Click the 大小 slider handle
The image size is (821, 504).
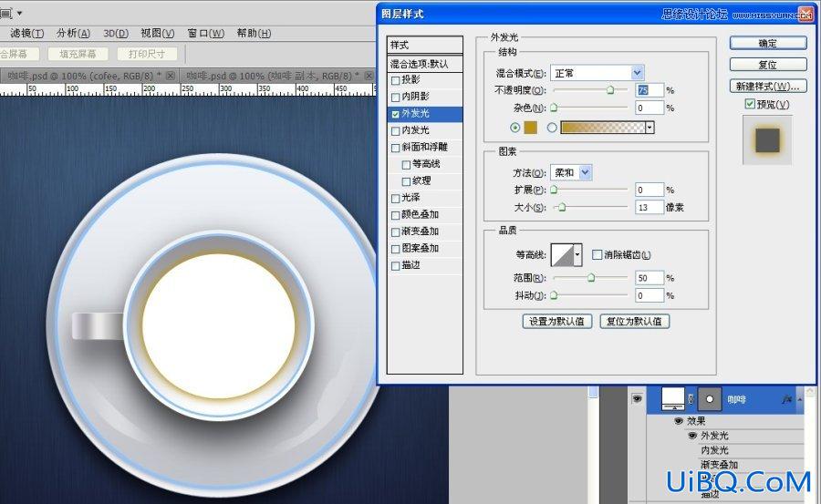tap(562, 207)
